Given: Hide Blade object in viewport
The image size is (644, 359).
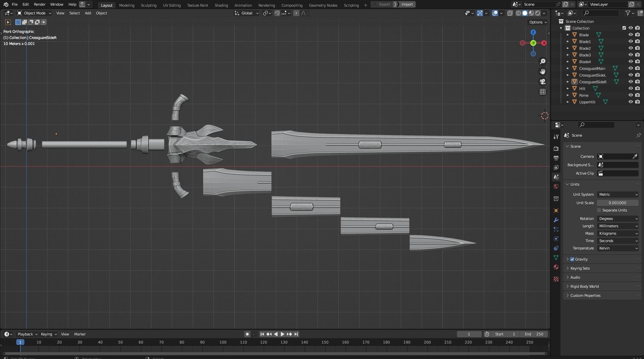Looking at the screenshot, I should coord(631,35).
